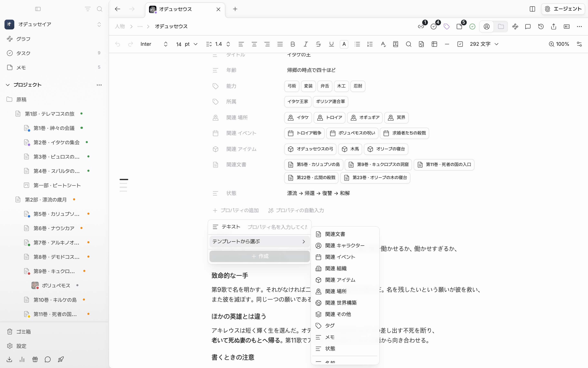Insert a table from the toolbar
588x368 pixels.
[434, 44]
